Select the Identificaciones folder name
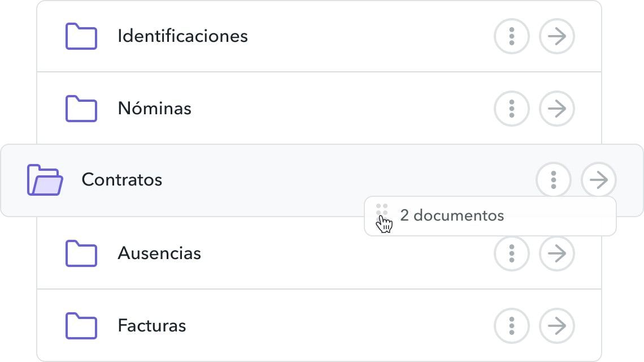The image size is (644, 362). pos(182,36)
